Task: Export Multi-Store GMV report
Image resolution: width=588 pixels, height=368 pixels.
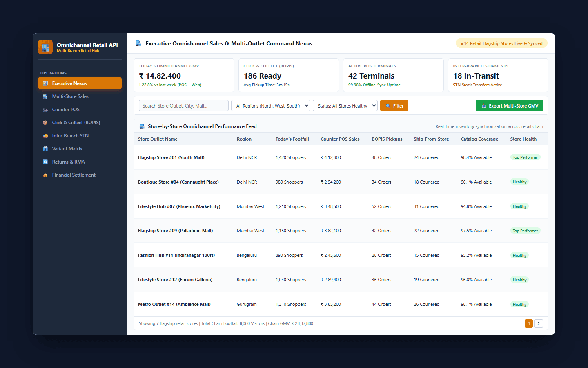Action: pyautogui.click(x=509, y=105)
